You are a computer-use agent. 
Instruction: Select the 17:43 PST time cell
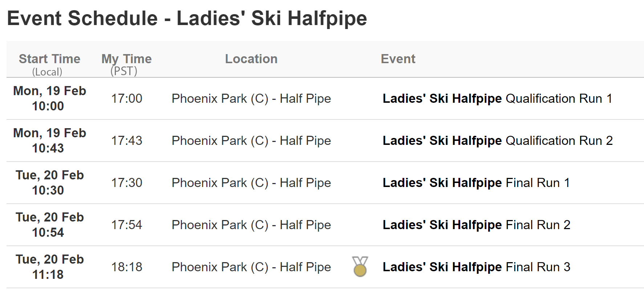pos(126,141)
